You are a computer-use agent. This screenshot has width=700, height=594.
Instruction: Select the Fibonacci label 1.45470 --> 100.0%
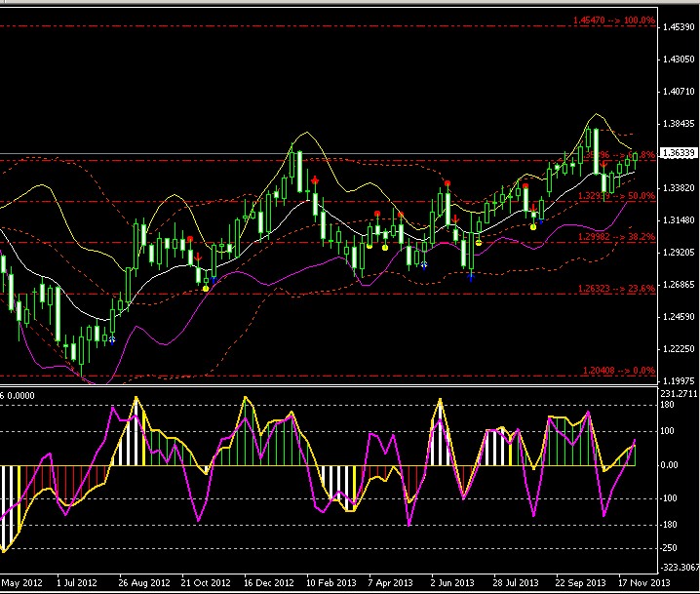point(614,20)
